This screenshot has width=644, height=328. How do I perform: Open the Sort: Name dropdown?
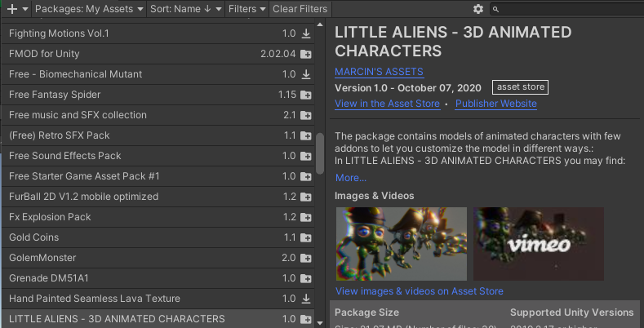(185, 9)
